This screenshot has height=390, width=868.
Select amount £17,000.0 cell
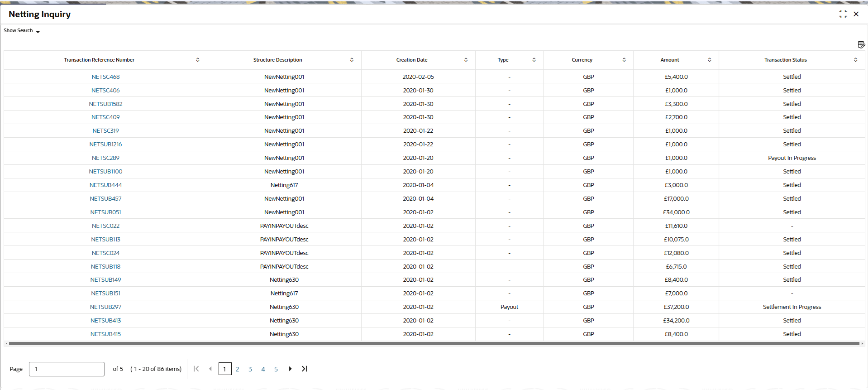click(676, 199)
